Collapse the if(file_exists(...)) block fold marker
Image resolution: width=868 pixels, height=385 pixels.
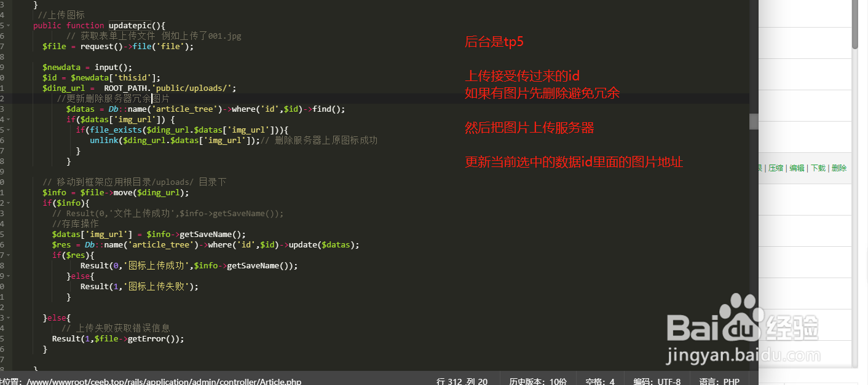(x=8, y=130)
